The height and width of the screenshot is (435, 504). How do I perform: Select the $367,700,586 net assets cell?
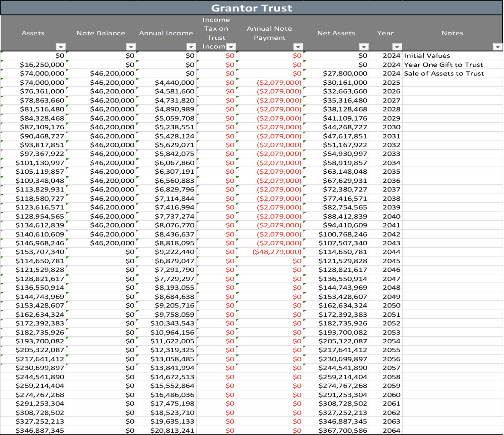click(343, 430)
